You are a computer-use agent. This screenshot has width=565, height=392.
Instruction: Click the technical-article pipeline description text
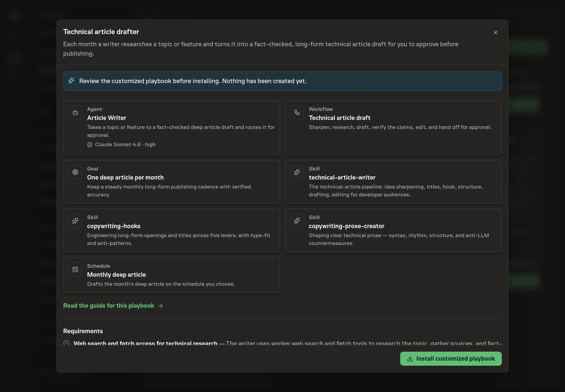click(x=395, y=190)
